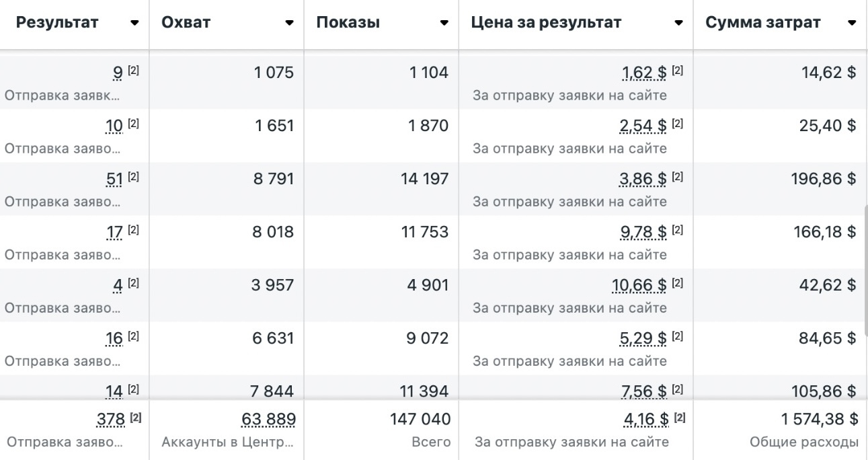Click the underlined cost per result 3,86 $
Viewport: 868px width, 460px height.
pos(643,179)
